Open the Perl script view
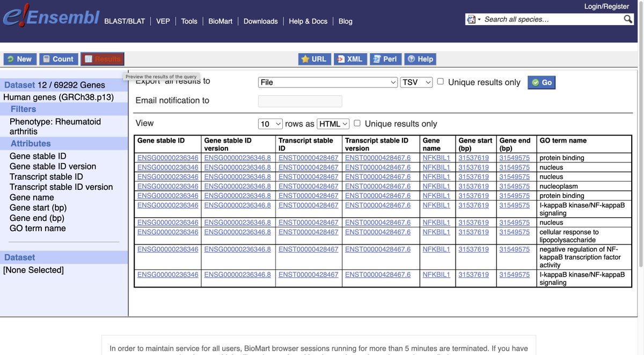Screen dimensions: 644x355 [385, 59]
